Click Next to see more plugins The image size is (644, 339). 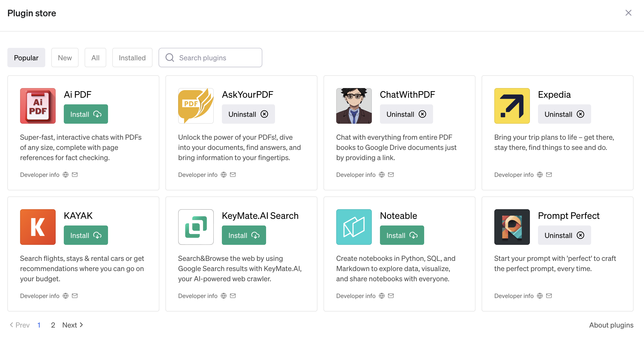tap(73, 325)
